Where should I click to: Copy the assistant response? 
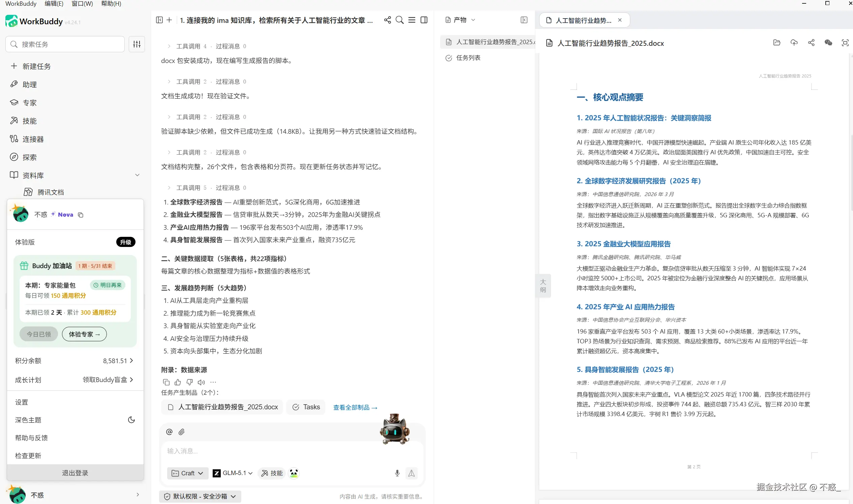166,382
